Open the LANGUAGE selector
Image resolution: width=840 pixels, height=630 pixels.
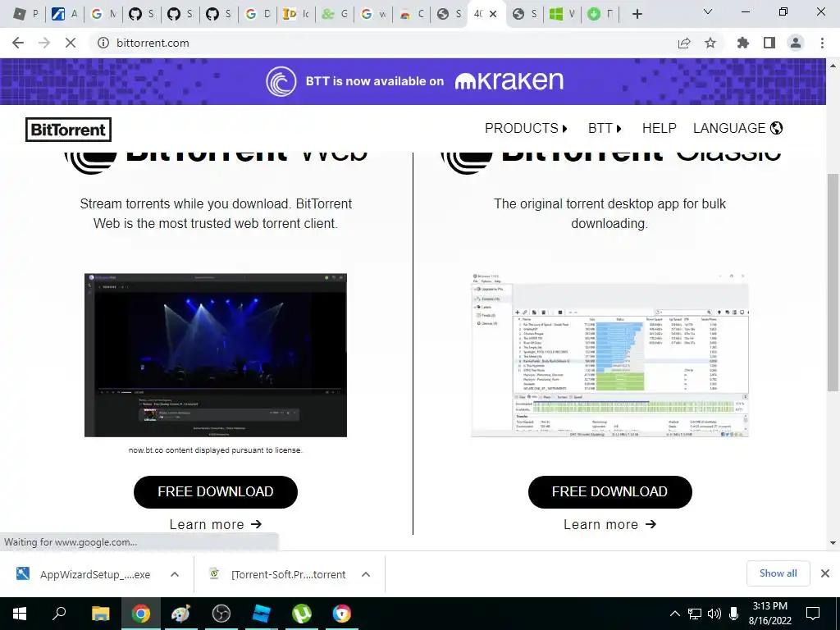click(x=737, y=129)
